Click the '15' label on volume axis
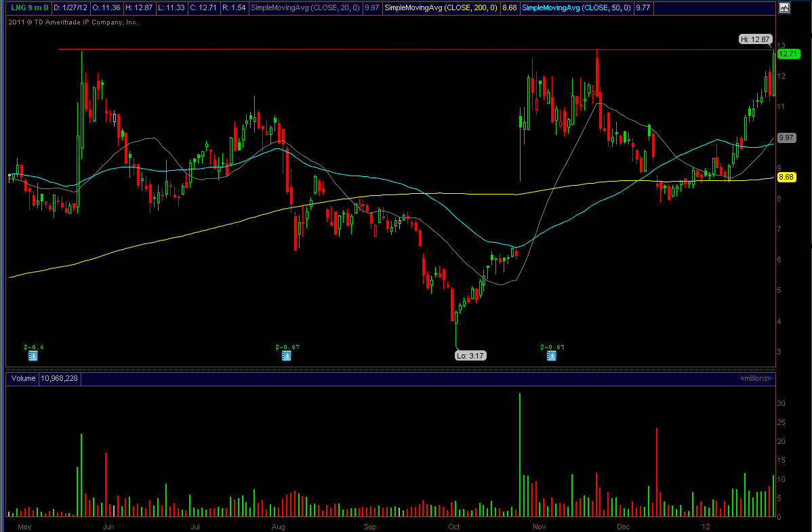The height and width of the screenshot is (532, 812). point(781,461)
